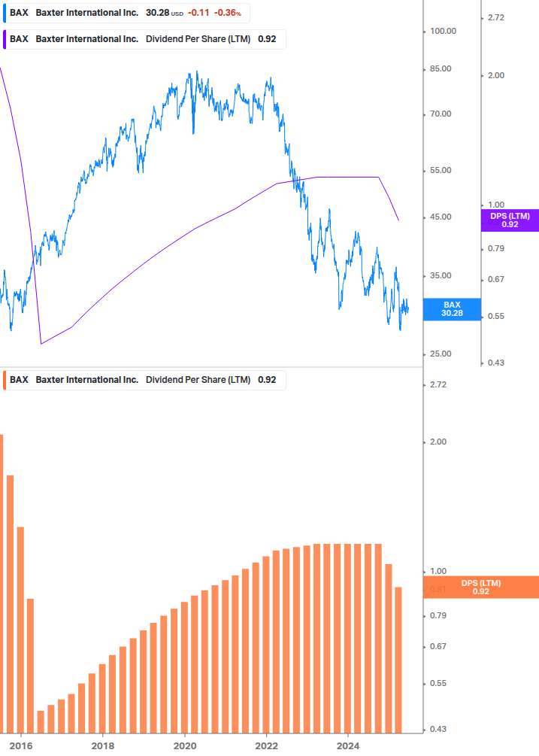Click the 2016 x-axis label

click(x=21, y=746)
